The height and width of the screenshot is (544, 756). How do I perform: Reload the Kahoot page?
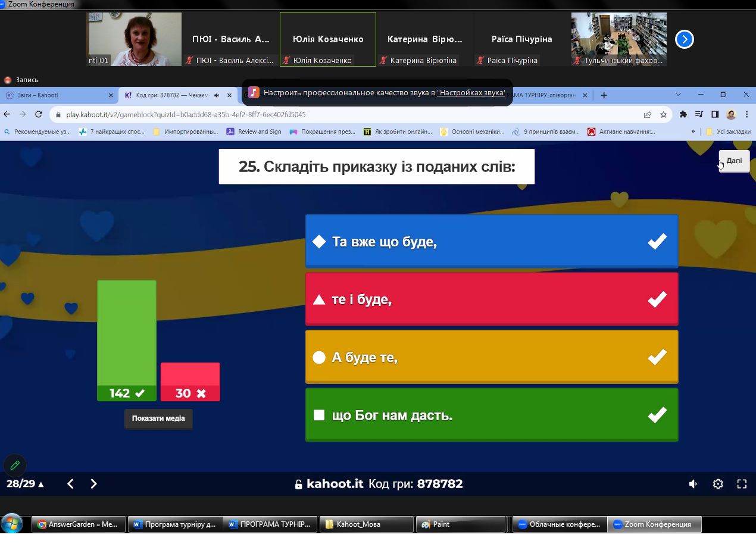coord(39,114)
